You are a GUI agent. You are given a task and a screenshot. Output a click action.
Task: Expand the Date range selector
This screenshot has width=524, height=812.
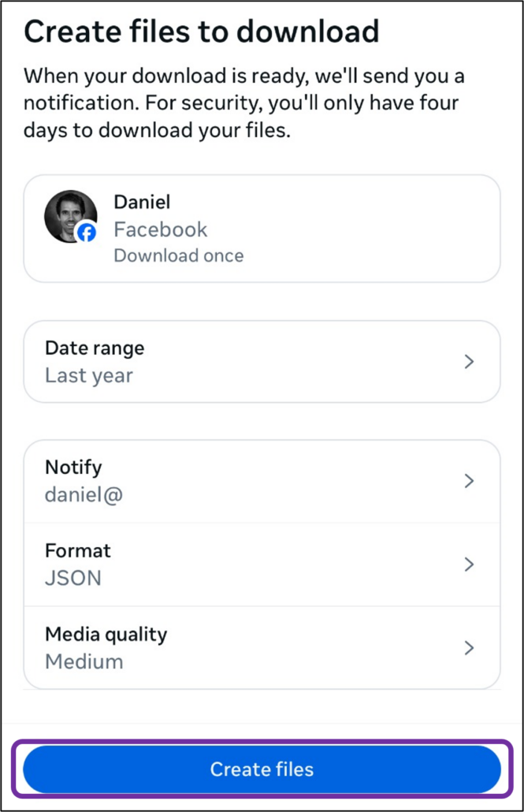click(262, 361)
